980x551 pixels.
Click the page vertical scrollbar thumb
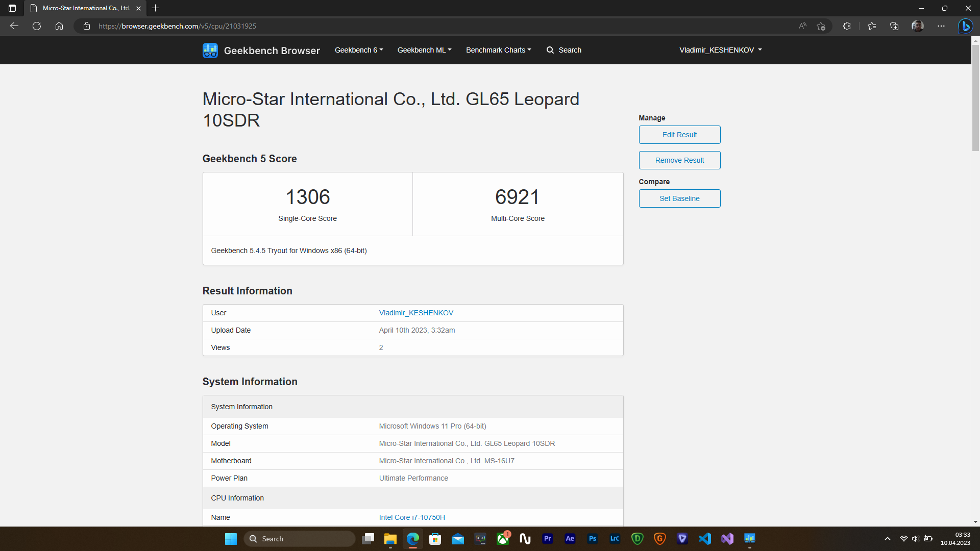pos(975,97)
